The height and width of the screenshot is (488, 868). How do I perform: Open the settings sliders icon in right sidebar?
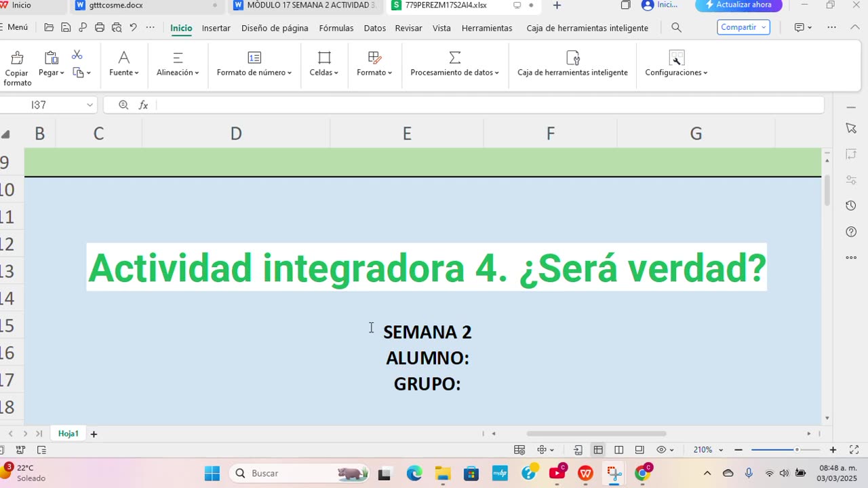tap(851, 180)
